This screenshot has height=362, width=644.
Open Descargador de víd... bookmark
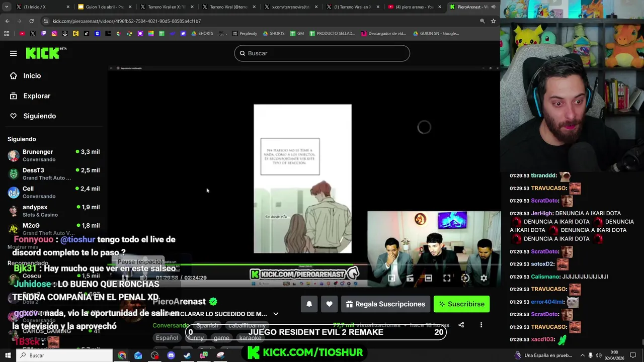383,34
